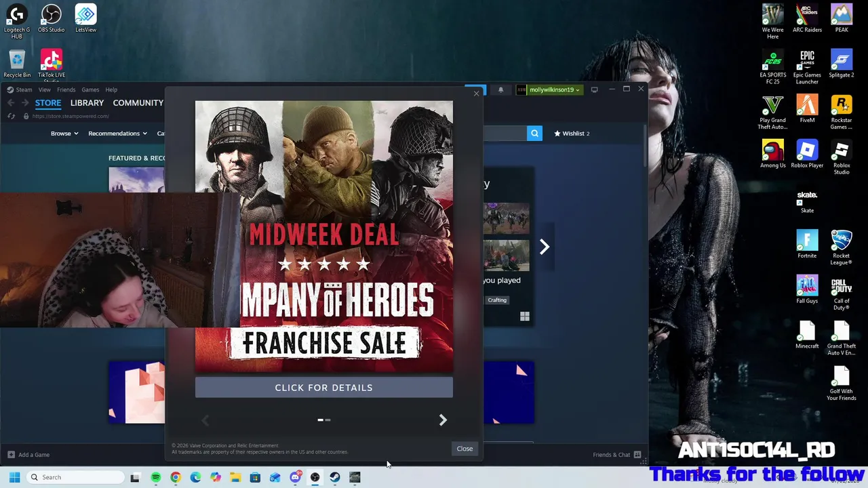Open the PEAK game shortcut
868x488 pixels.
point(842,18)
